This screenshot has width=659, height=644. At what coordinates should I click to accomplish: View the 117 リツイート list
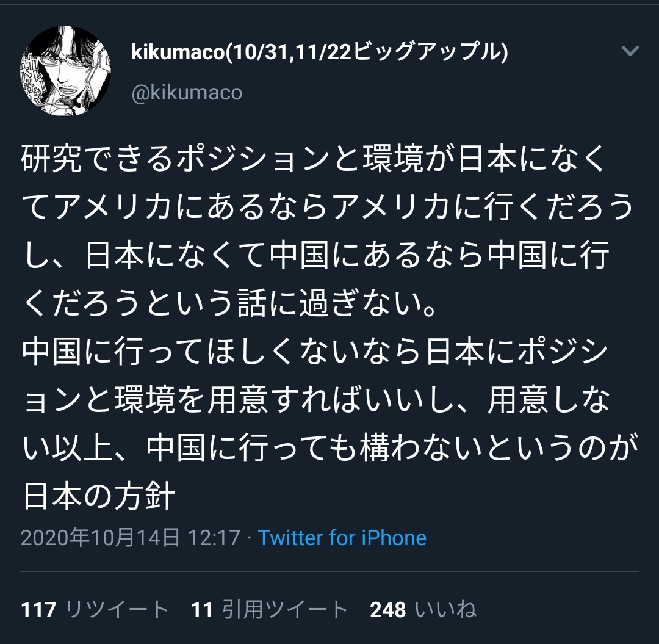pos(95,609)
